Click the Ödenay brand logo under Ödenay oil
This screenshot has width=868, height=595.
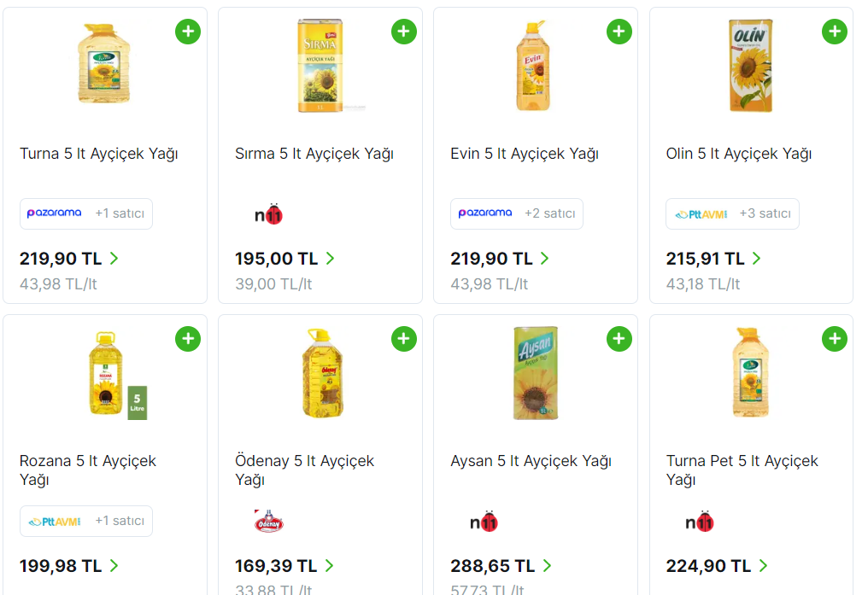click(268, 521)
